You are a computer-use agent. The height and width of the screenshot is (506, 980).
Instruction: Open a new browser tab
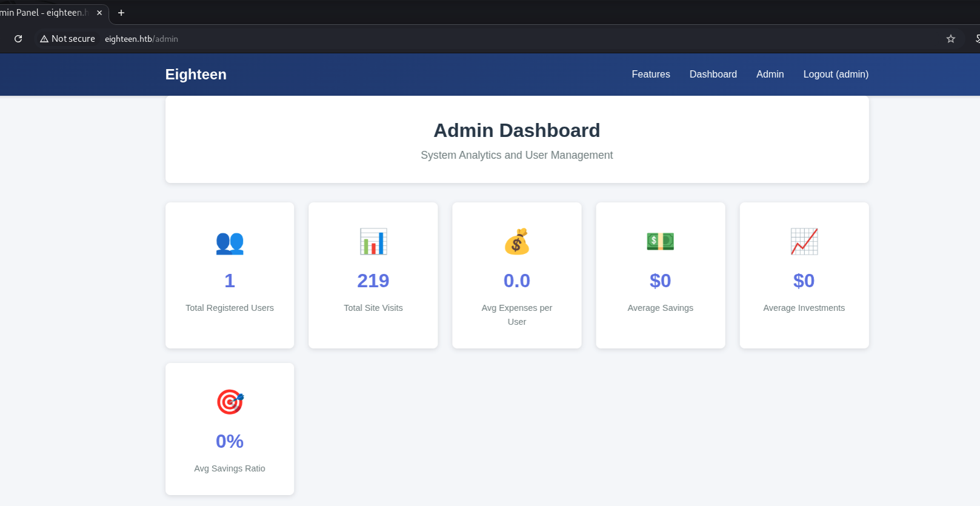tap(121, 13)
